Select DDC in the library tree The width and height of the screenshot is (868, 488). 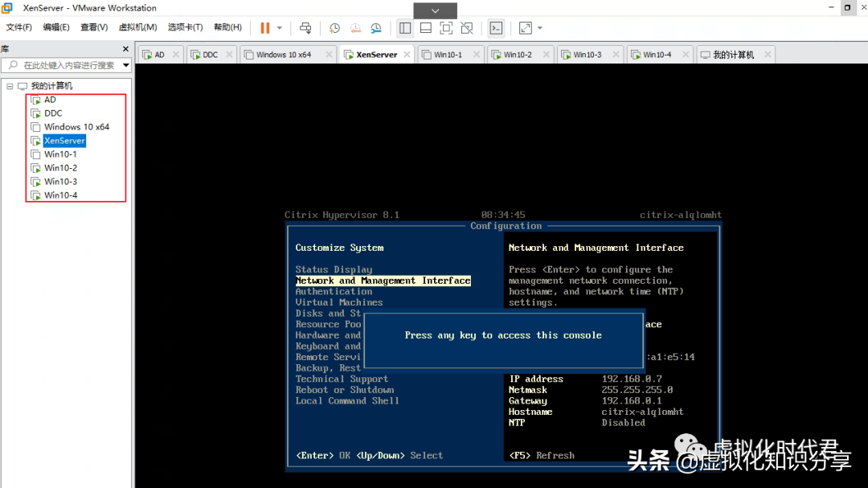pyautogui.click(x=53, y=113)
